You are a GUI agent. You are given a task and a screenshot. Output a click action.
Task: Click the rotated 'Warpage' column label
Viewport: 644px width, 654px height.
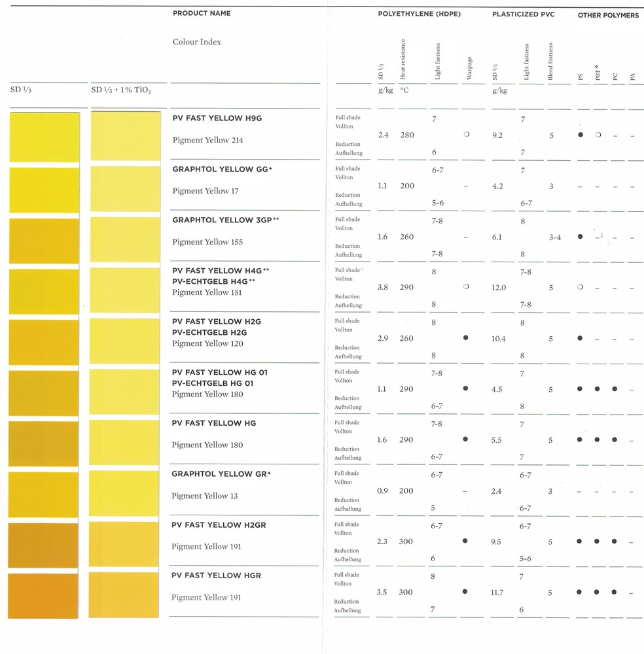[469, 68]
